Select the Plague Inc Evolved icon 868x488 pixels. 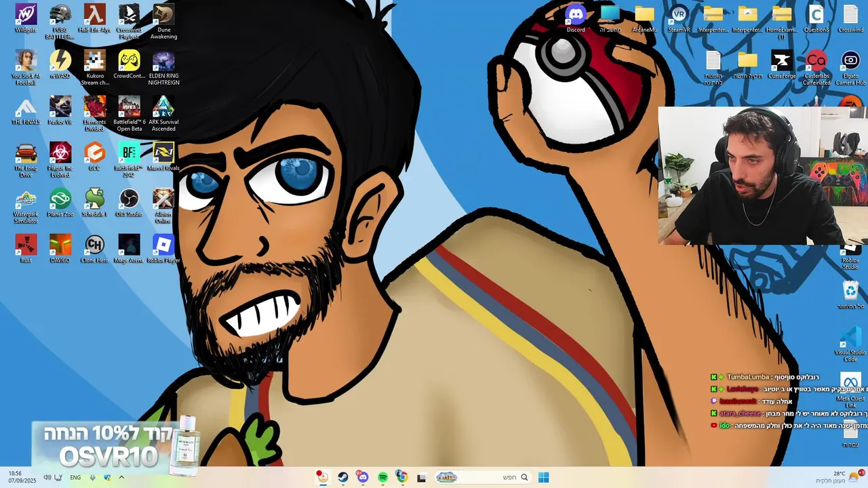click(60, 159)
